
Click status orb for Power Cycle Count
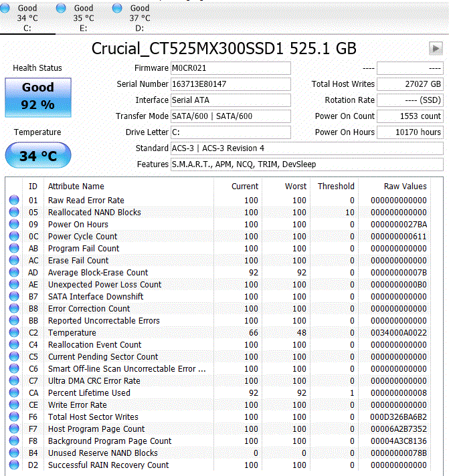click(x=14, y=236)
